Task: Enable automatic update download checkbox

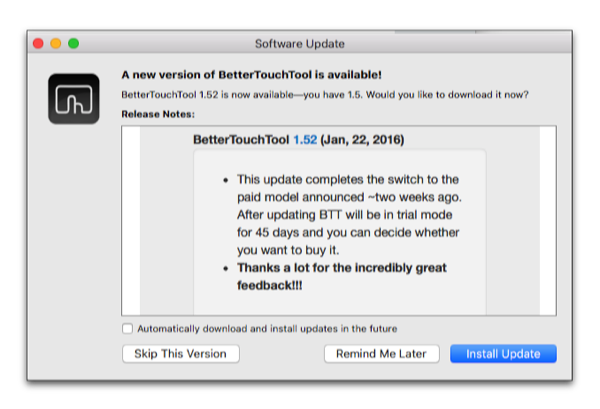Action: pos(127,328)
